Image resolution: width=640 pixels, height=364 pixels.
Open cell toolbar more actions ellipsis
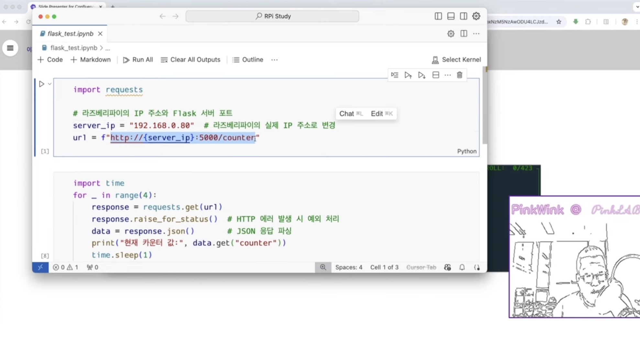(447, 75)
